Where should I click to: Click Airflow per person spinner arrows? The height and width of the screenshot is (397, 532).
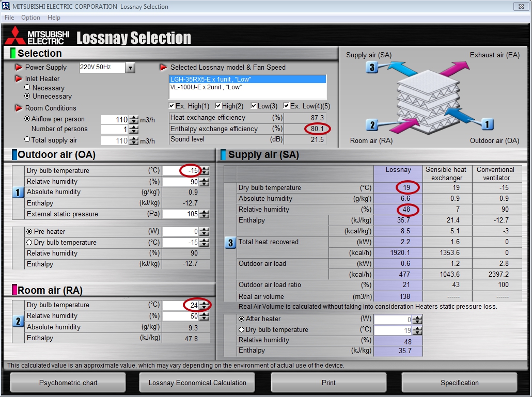(134, 120)
